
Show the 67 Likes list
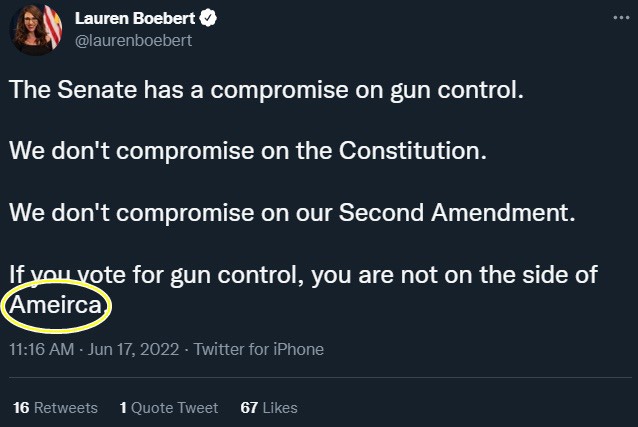[x=269, y=407]
